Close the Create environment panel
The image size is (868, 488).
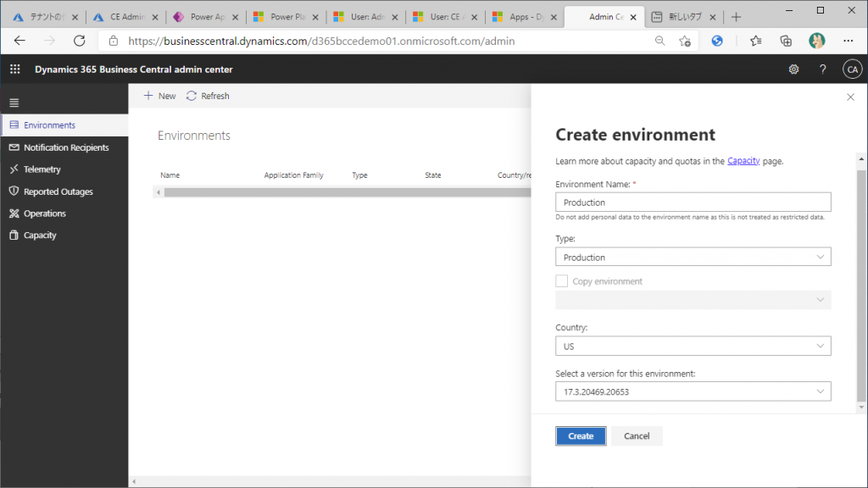850,97
